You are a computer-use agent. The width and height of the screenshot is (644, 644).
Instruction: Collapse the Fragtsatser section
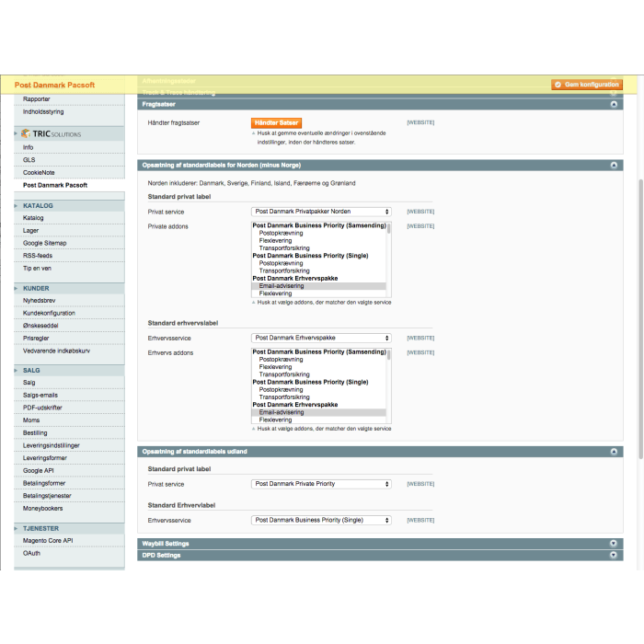point(614,104)
